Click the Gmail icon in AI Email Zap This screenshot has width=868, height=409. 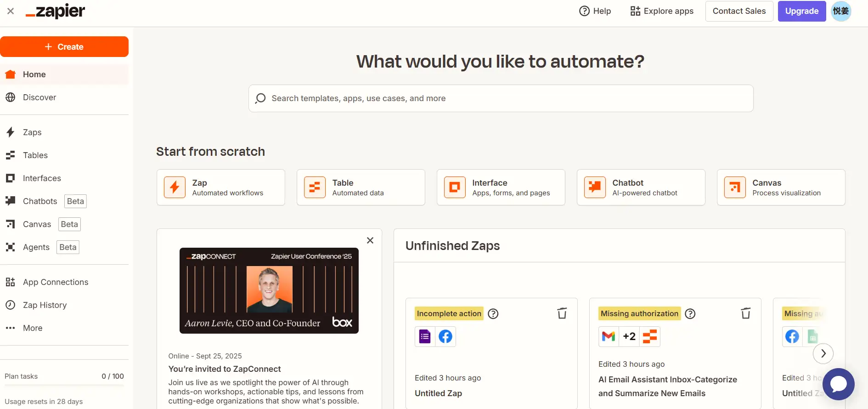click(x=609, y=337)
